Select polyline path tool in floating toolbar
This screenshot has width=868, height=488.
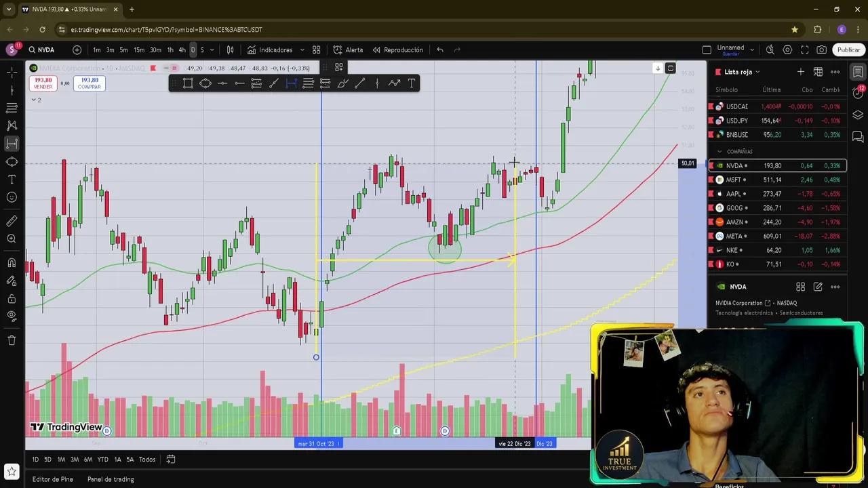point(395,83)
